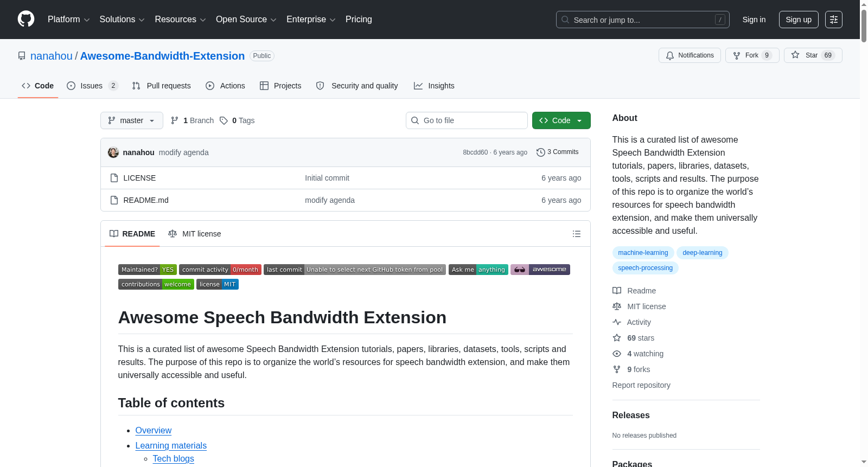This screenshot has height=467, width=868.
Task: Click the awesome sunglasses badge
Action: tap(540, 270)
